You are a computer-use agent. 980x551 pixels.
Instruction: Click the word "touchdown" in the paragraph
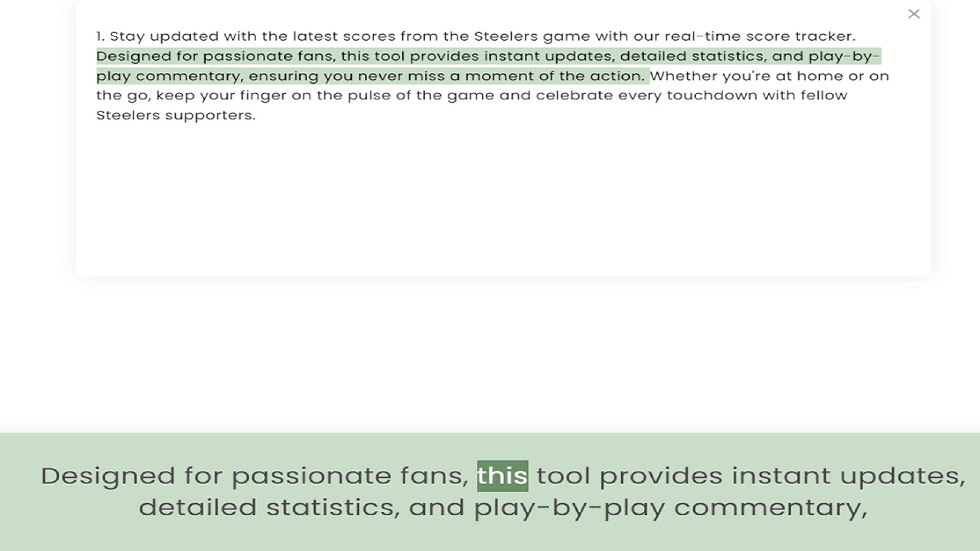712,95
